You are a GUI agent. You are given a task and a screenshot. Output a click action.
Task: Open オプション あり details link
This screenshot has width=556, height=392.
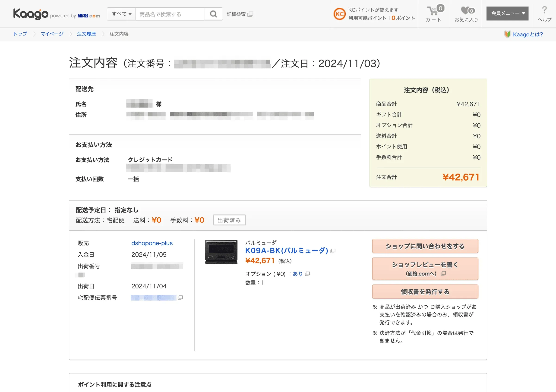pyautogui.click(x=298, y=274)
